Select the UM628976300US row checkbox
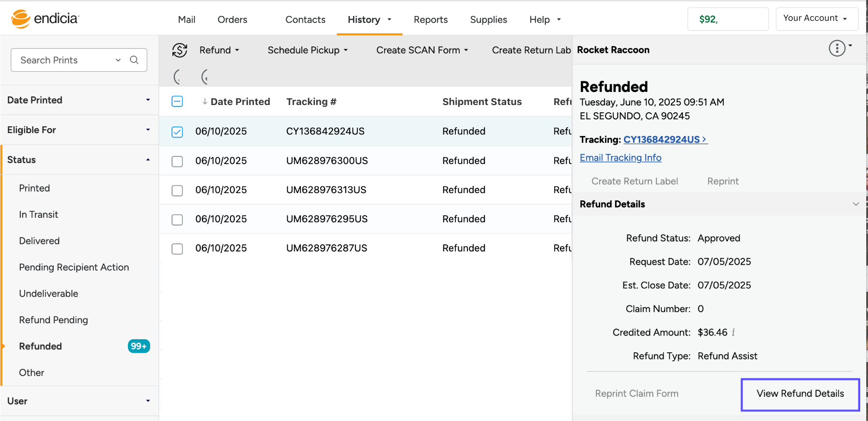 [x=177, y=161]
